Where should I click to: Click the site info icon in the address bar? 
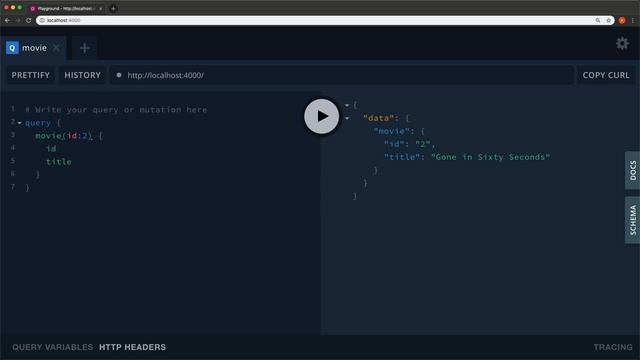click(42, 20)
